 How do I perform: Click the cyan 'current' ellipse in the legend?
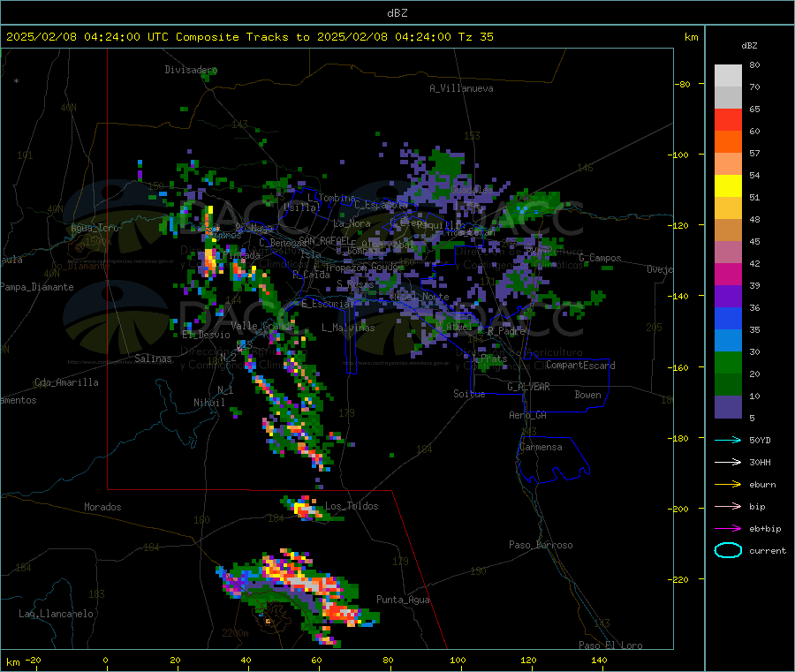click(x=728, y=550)
